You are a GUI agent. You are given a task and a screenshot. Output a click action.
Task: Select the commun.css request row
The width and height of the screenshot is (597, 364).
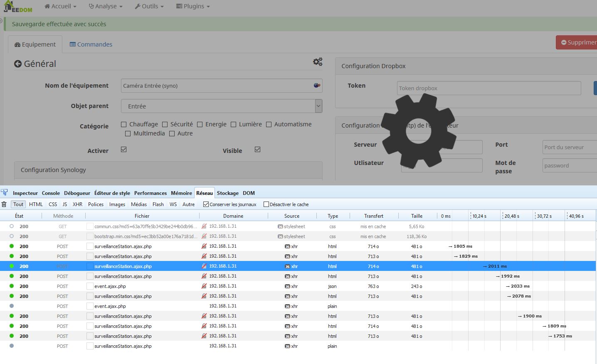298,226
